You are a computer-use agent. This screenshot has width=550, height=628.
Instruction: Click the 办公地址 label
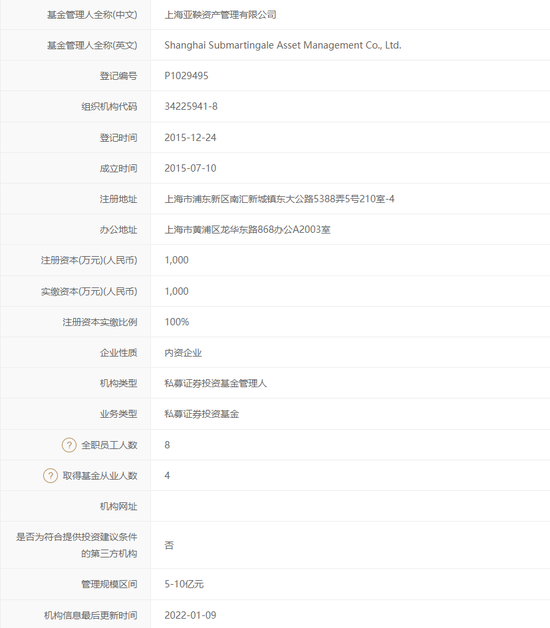(x=119, y=230)
